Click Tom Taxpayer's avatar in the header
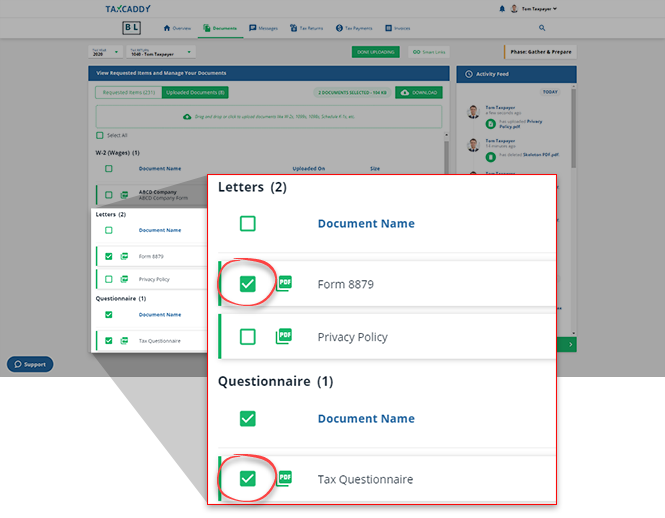 (x=514, y=8)
